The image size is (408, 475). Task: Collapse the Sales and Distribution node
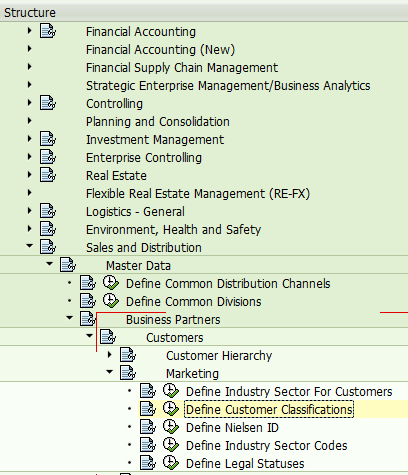tap(30, 246)
